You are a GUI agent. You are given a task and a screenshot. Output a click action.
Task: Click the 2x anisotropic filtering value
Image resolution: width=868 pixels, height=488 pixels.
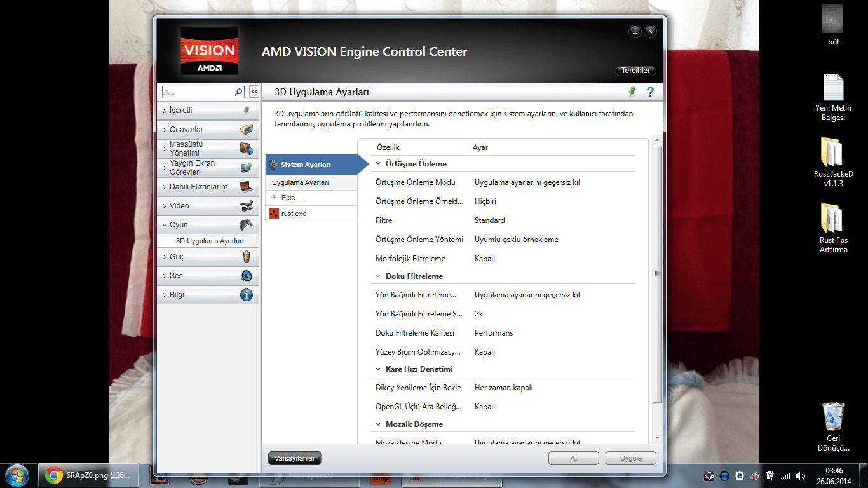tap(478, 314)
